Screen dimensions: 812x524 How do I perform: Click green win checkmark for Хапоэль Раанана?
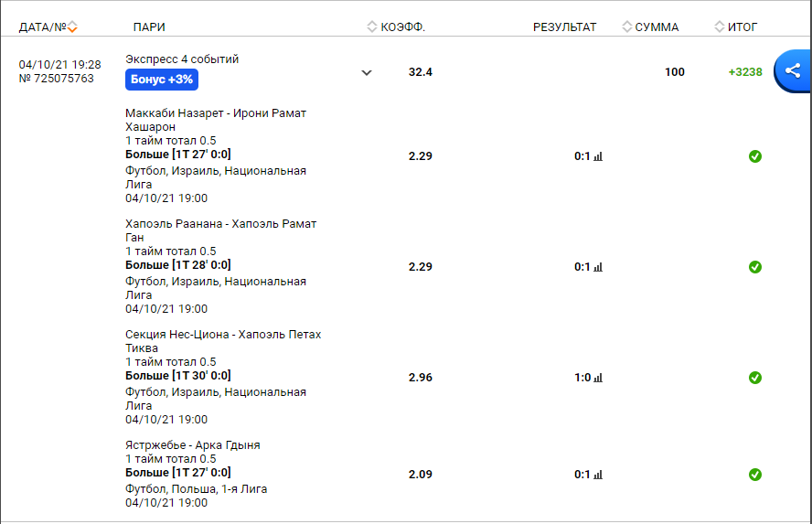(755, 267)
